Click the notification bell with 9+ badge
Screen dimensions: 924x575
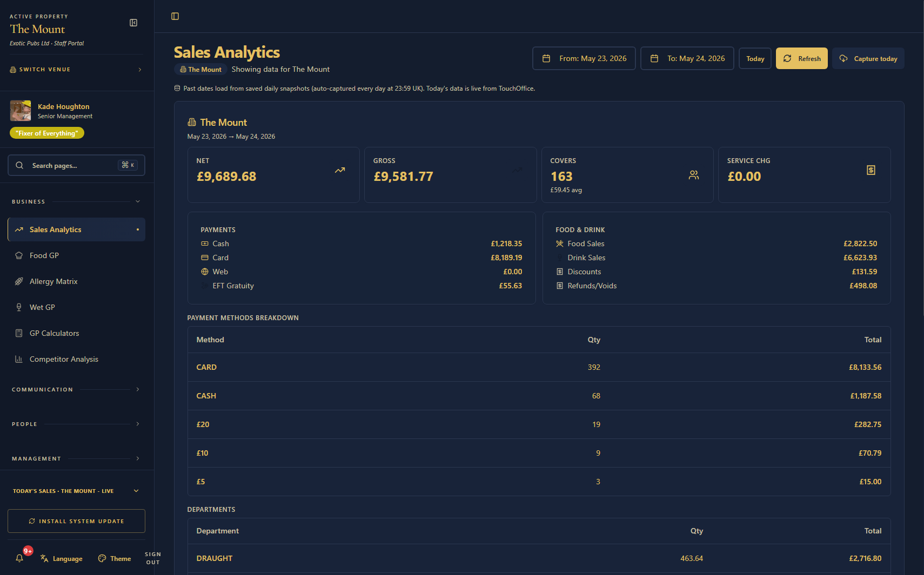[x=19, y=558]
